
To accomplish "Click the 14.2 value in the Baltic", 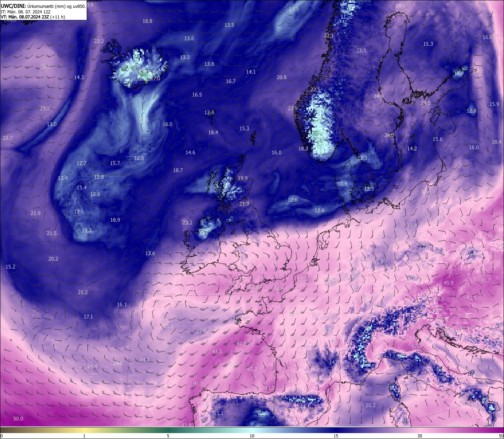I will coord(412,148).
